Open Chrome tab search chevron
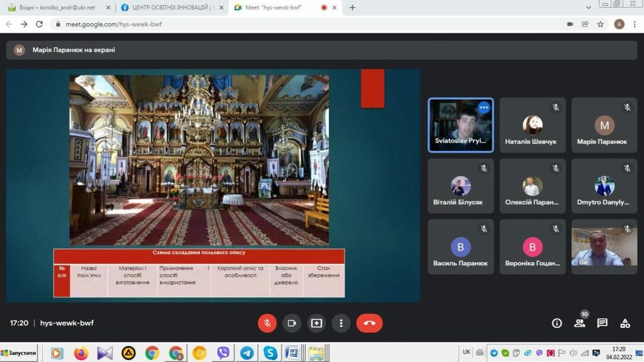 pos(588,7)
